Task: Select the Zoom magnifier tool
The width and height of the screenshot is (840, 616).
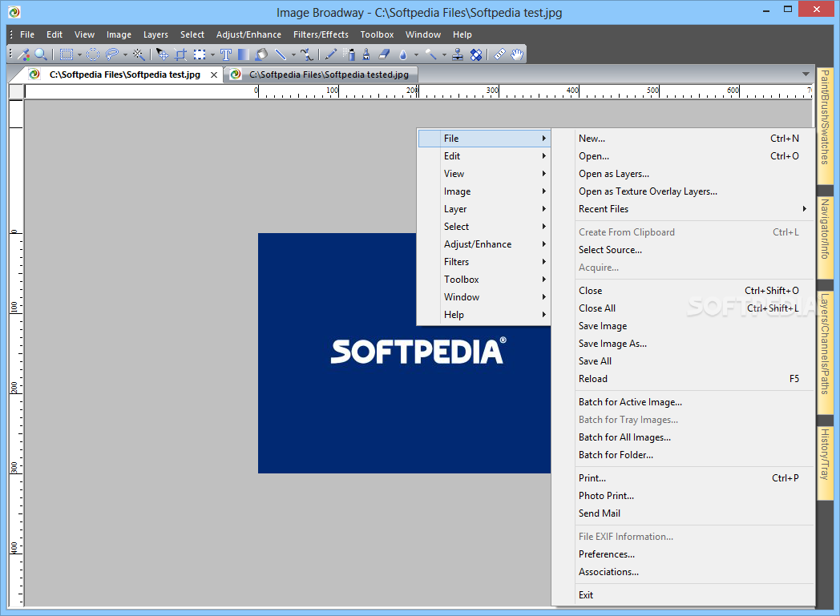Action: click(x=40, y=54)
